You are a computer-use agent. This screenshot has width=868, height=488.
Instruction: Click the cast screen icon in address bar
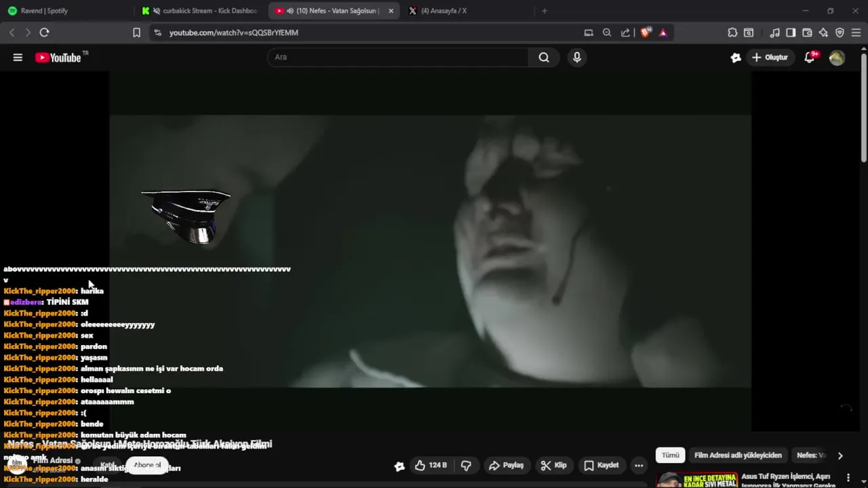click(x=589, y=33)
